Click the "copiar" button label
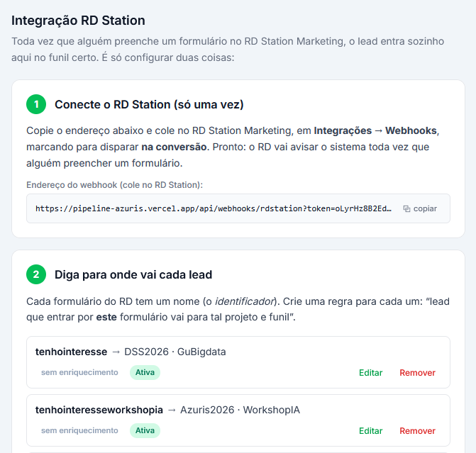Viewport: 476px width, 453px height. click(425, 208)
